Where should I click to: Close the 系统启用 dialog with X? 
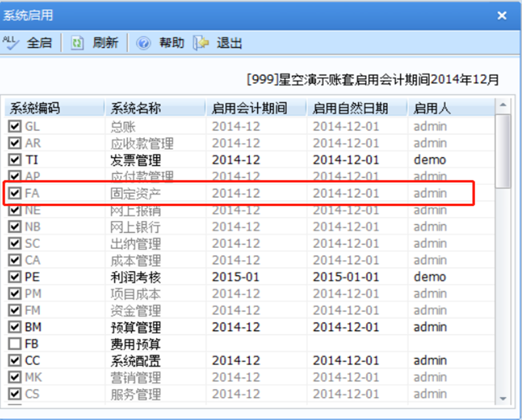click(x=502, y=16)
